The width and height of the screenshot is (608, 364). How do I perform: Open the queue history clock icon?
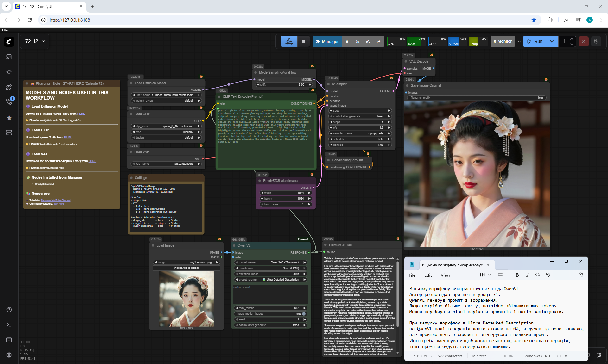tap(596, 41)
